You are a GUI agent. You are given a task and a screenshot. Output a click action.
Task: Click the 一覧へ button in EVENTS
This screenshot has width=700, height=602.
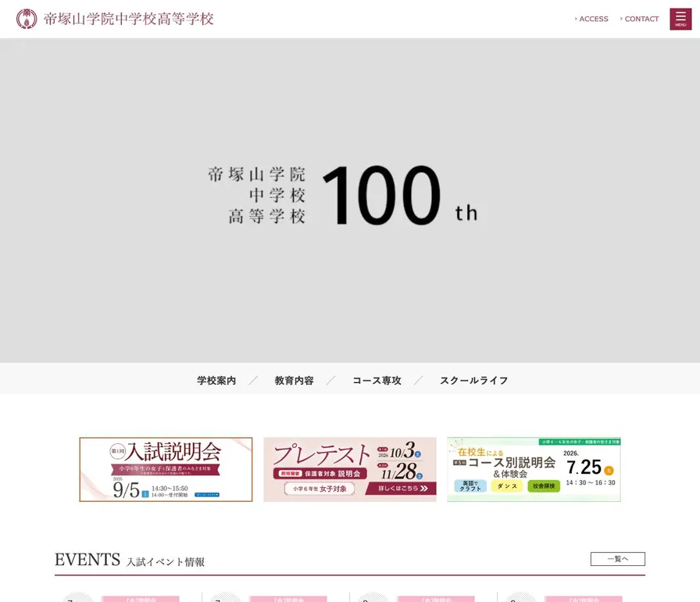pos(617,559)
